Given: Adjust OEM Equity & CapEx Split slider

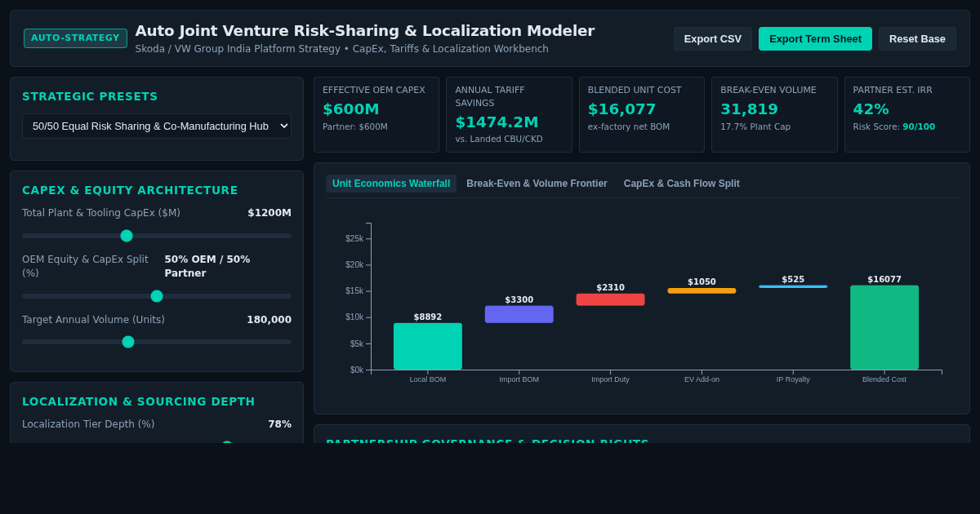Looking at the screenshot, I should point(157,296).
